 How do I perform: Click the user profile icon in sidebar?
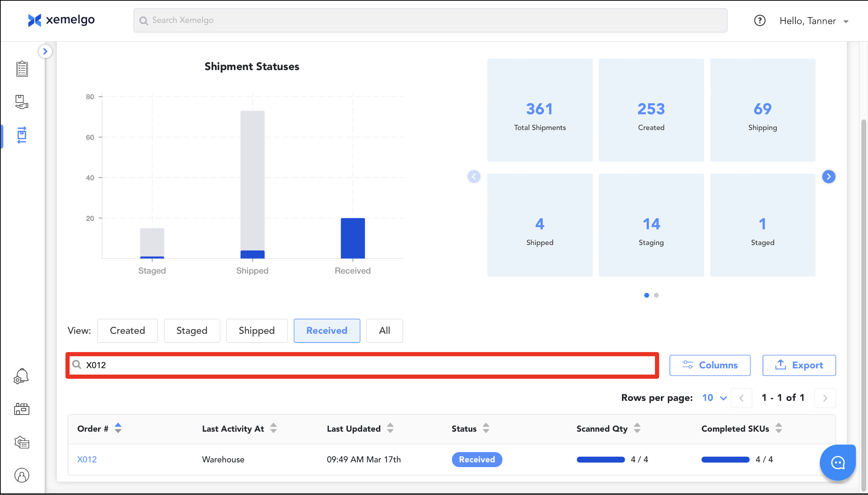click(22, 475)
